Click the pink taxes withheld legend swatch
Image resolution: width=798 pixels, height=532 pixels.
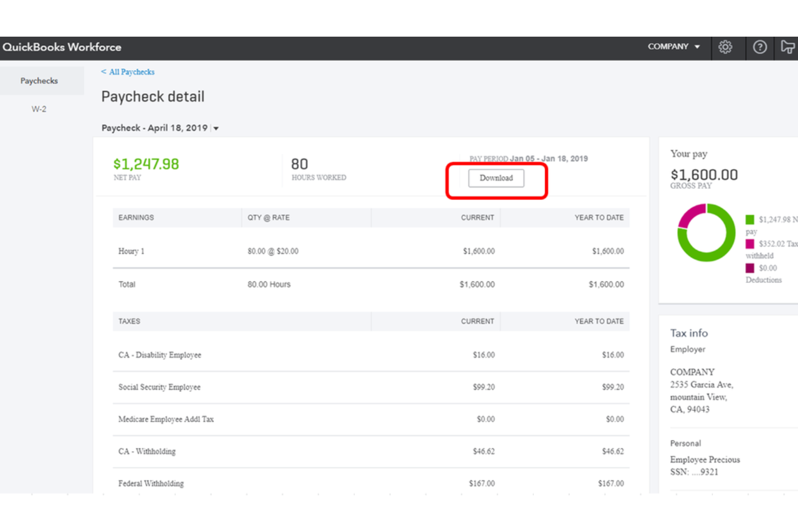point(749,244)
